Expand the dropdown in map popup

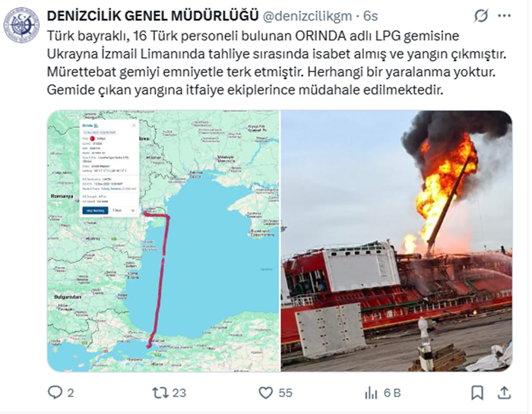pyautogui.click(x=124, y=210)
